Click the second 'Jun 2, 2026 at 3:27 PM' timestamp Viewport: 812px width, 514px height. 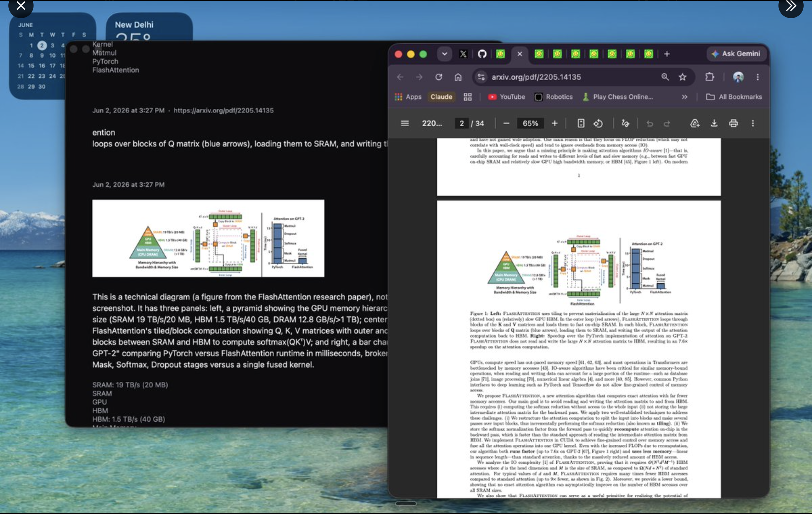[128, 185]
